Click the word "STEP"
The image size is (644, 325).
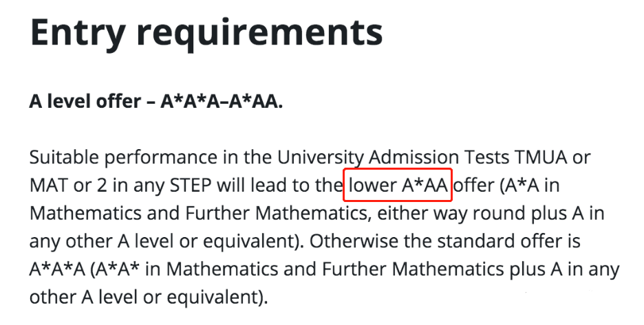pyautogui.click(x=191, y=186)
